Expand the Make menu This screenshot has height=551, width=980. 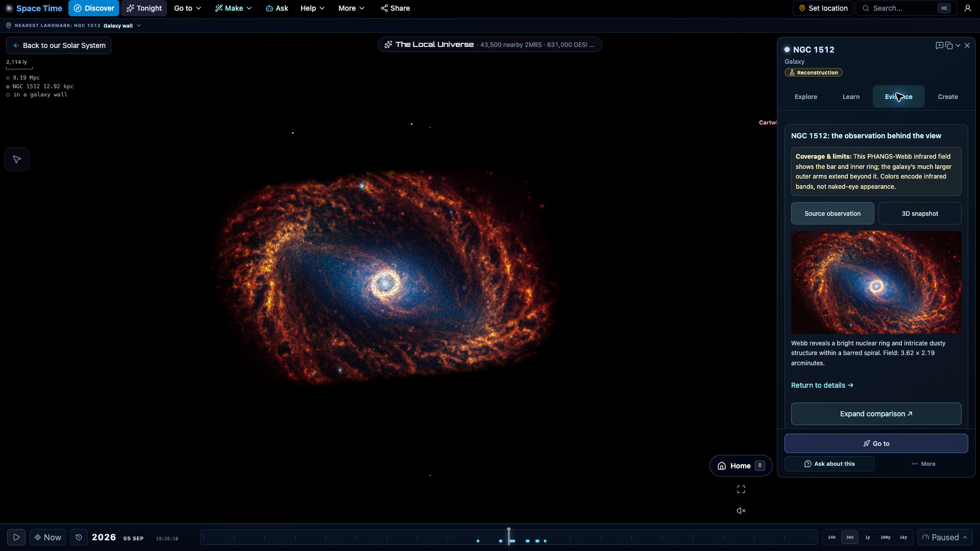(233, 8)
